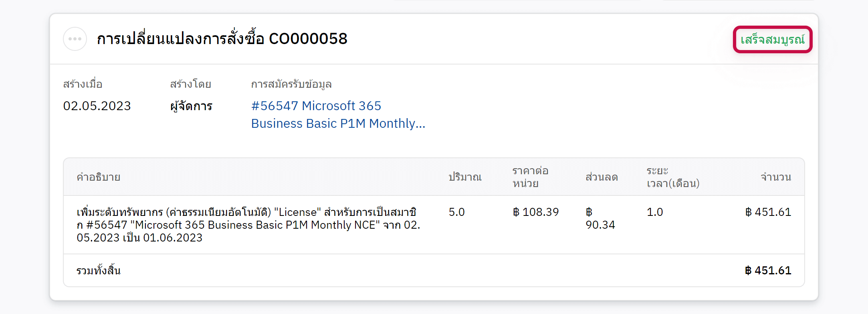Click the จำนวน column header
This screenshot has height=314, width=868.
click(x=776, y=177)
